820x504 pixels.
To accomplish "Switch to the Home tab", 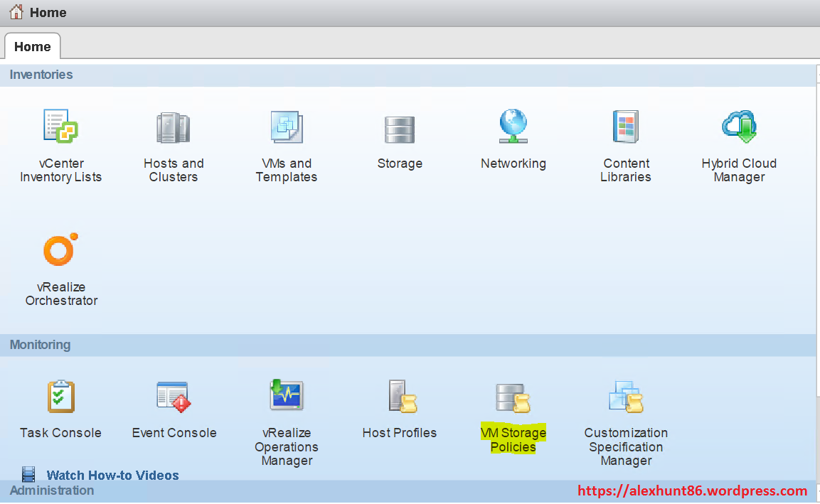I will point(32,45).
